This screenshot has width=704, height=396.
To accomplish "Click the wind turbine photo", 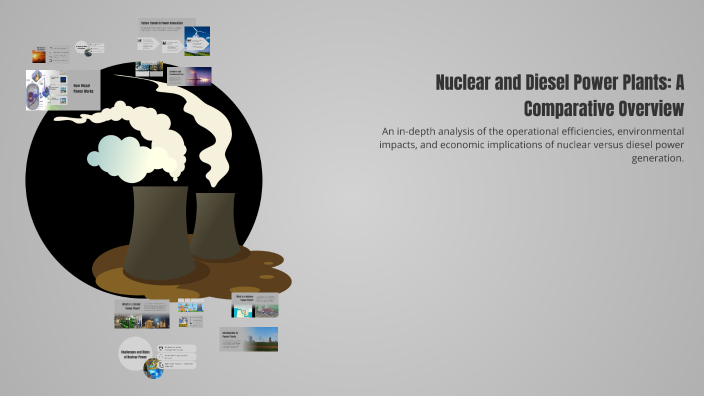I will coord(197,41).
